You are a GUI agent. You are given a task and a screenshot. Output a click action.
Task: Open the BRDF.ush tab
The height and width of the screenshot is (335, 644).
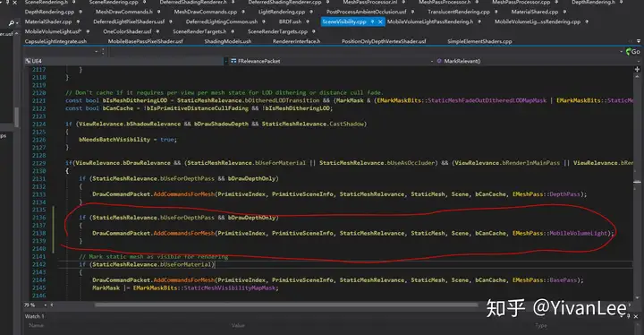click(290, 21)
